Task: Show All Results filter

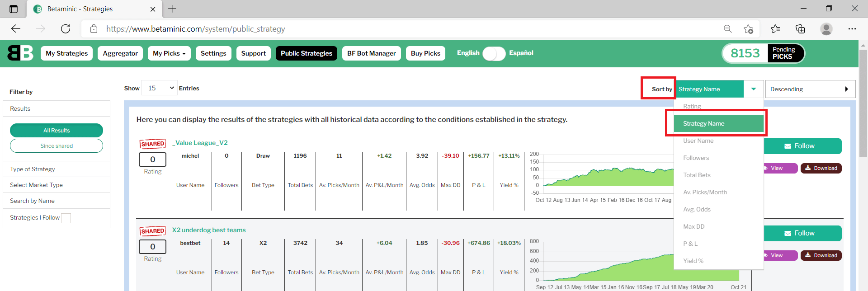Action: [x=57, y=131]
